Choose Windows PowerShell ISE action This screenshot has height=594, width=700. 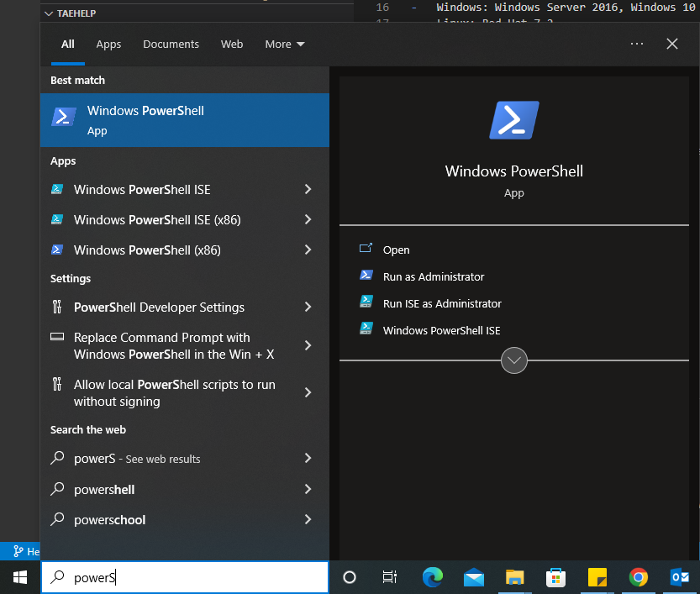pyautogui.click(x=441, y=330)
